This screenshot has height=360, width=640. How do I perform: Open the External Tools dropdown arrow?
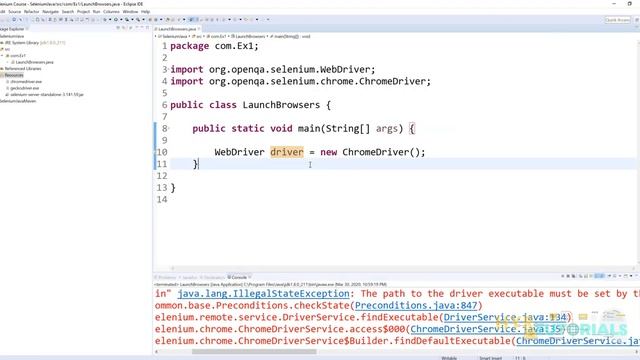pos(143,19)
